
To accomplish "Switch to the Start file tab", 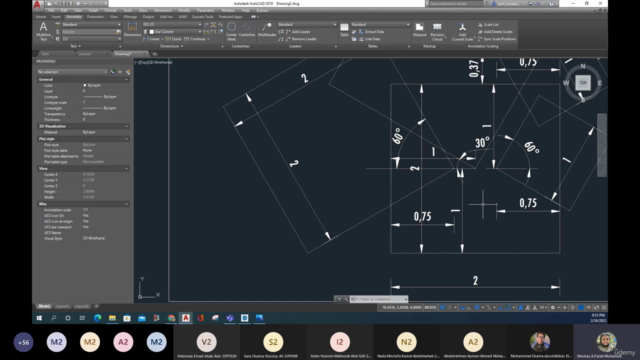I will click(x=45, y=54).
